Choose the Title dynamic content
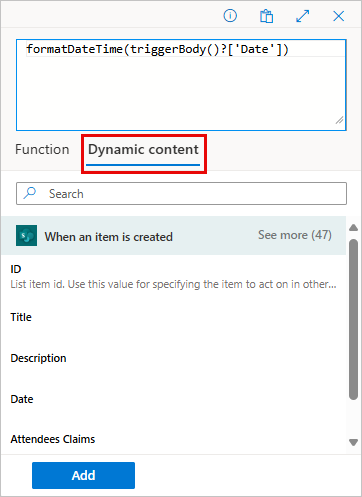The image size is (362, 497). point(173,317)
